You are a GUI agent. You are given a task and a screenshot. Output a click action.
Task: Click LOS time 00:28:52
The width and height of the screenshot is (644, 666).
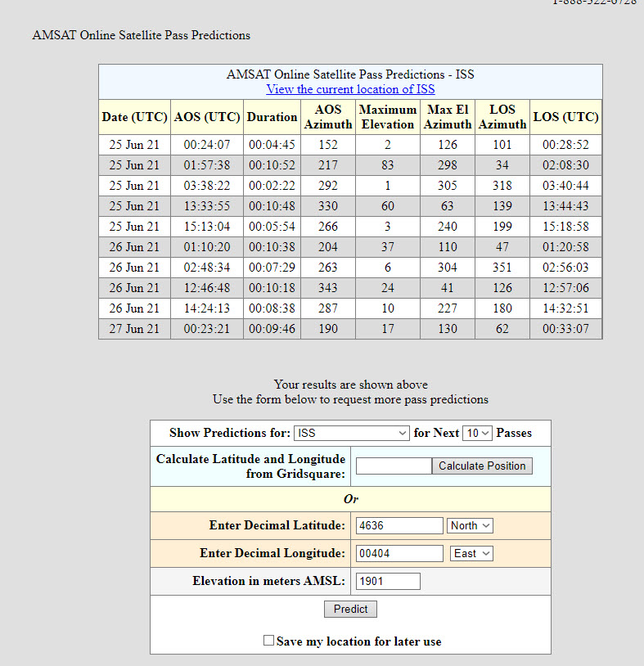[565, 145]
